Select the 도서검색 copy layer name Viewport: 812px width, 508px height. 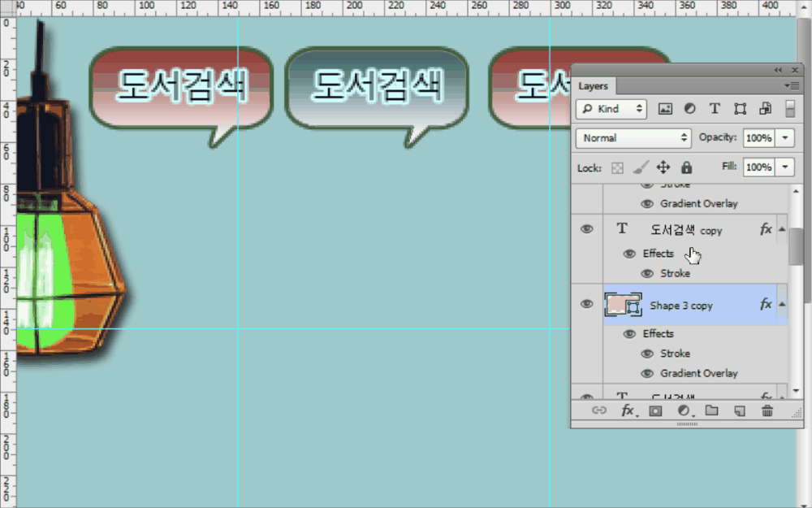coord(686,230)
